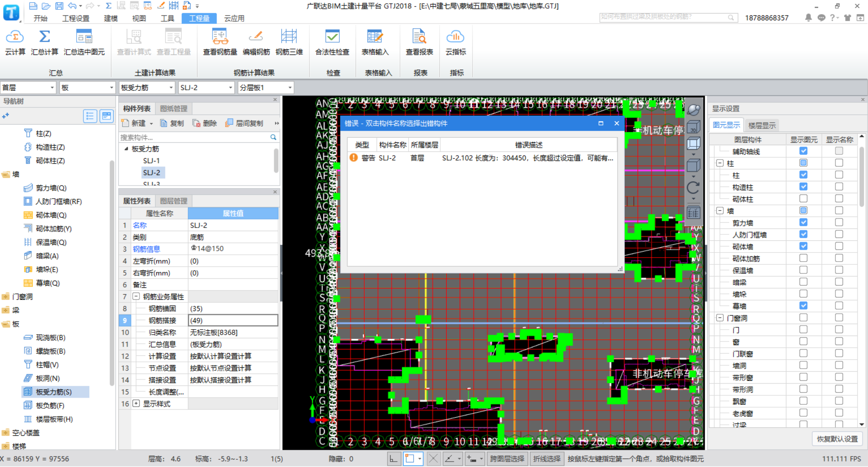Click the search components input field

coord(194,137)
